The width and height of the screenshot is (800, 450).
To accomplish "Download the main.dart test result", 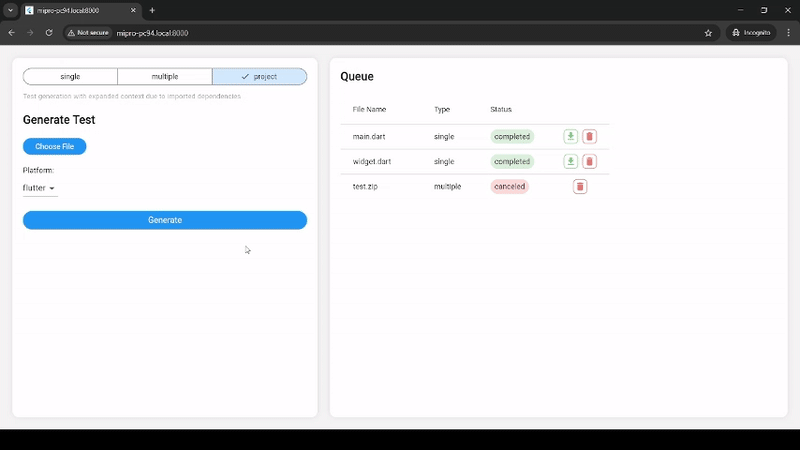I will pyautogui.click(x=570, y=136).
